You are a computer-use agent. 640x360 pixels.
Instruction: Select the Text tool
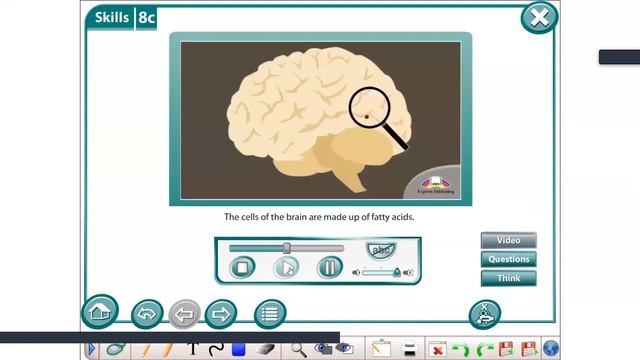click(193, 349)
